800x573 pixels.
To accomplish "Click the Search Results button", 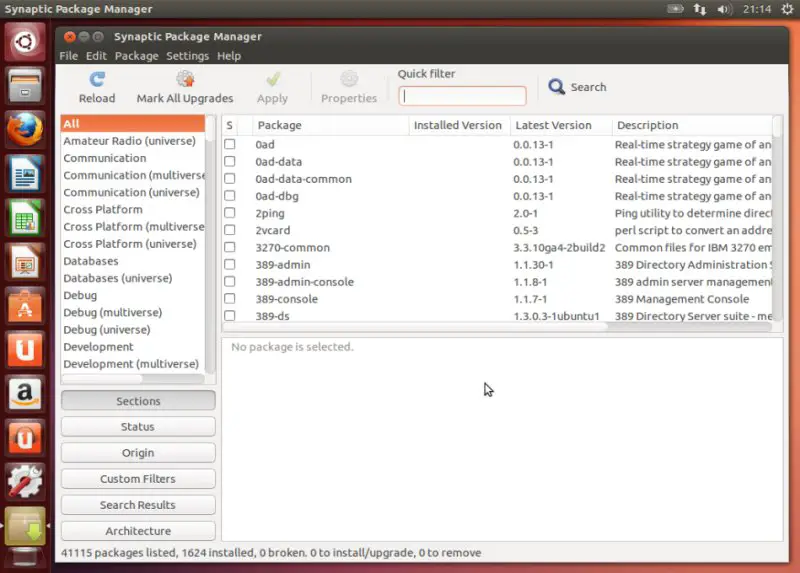I will click(x=138, y=505).
